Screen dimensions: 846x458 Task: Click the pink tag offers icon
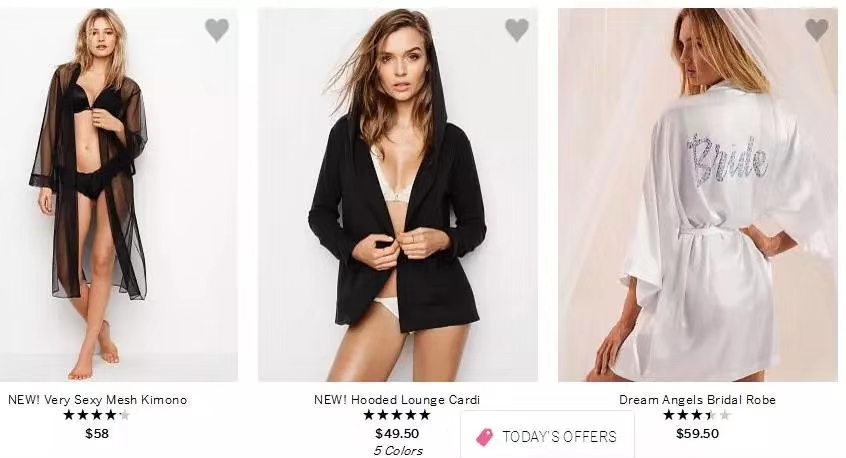[x=484, y=437]
